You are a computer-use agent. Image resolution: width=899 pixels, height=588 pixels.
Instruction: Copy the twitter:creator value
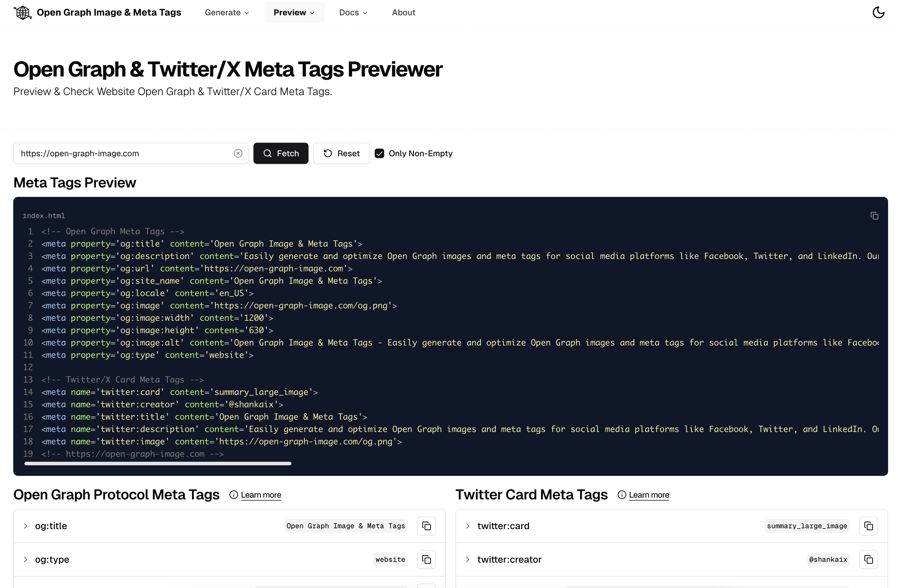868,559
